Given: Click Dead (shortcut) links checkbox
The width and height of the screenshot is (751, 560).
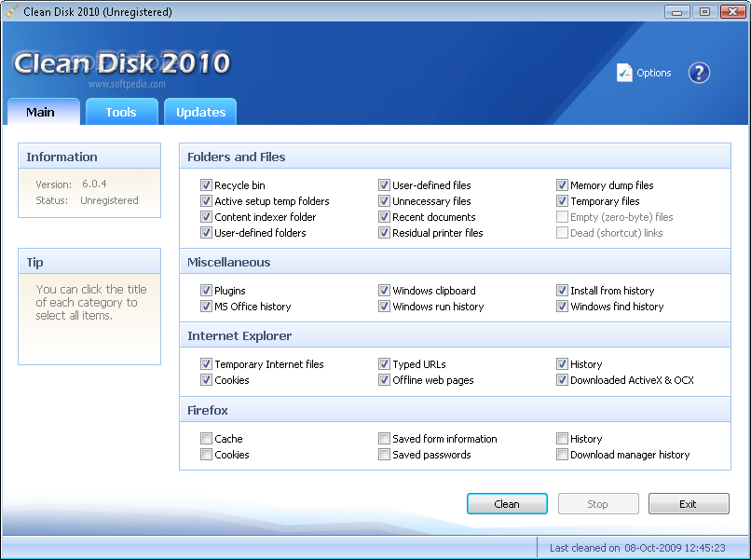Looking at the screenshot, I should 562,232.
